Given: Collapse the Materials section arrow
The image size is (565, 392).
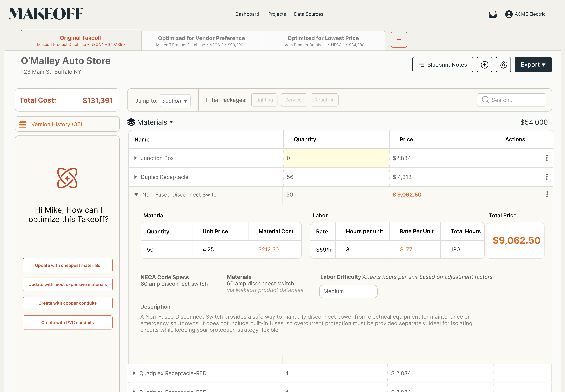Looking at the screenshot, I should (x=171, y=122).
